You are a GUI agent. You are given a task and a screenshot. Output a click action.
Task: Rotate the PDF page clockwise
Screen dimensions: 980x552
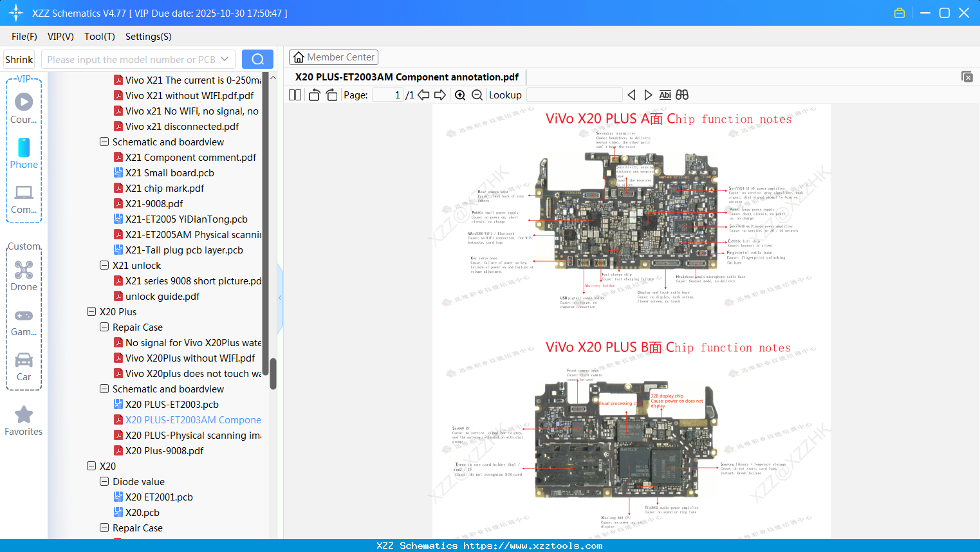point(330,95)
